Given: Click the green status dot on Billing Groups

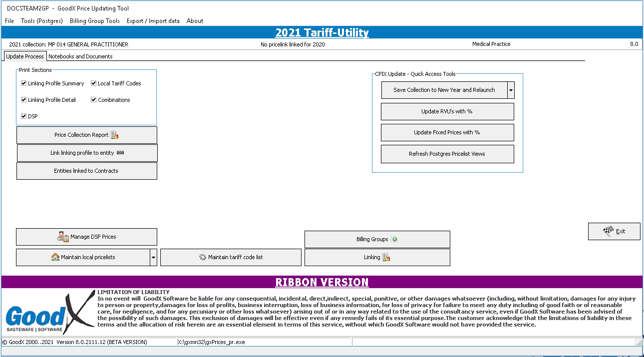Looking at the screenshot, I should click(394, 239).
